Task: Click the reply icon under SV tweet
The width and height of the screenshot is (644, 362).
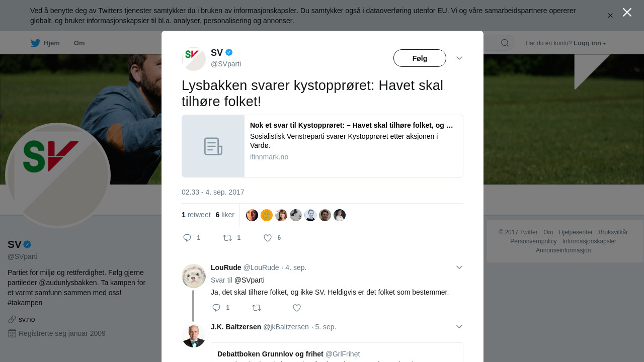Action: click(187, 238)
